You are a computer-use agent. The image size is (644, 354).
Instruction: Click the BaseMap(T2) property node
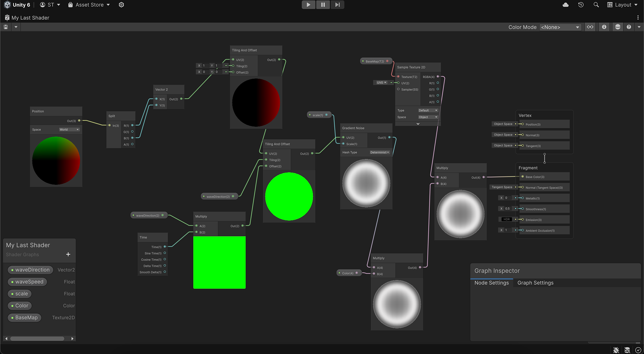pyautogui.click(x=376, y=61)
